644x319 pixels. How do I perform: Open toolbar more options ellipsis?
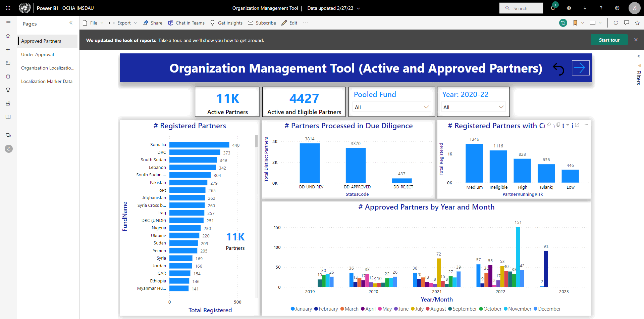(306, 23)
